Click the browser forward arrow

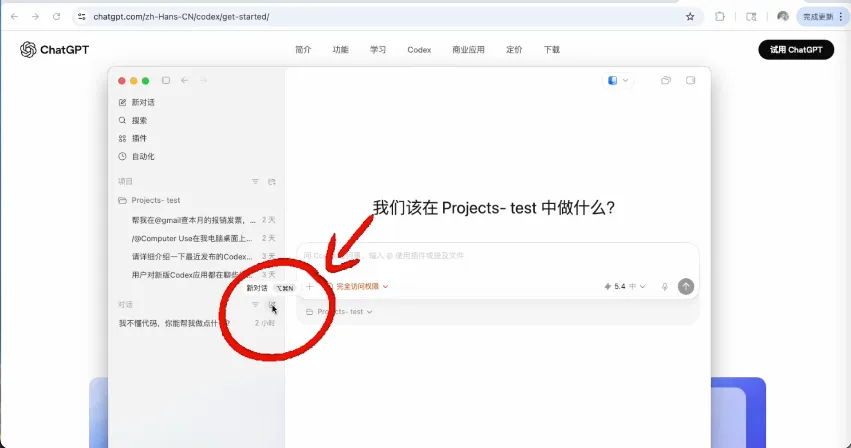[35, 17]
